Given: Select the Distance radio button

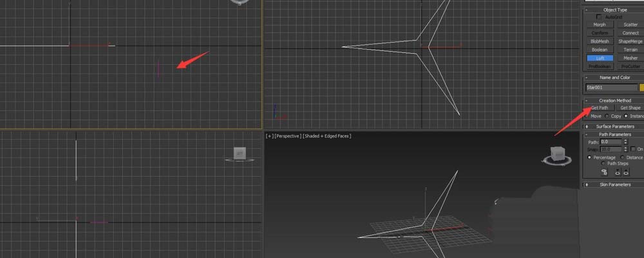Looking at the screenshot, I should click(x=622, y=157).
